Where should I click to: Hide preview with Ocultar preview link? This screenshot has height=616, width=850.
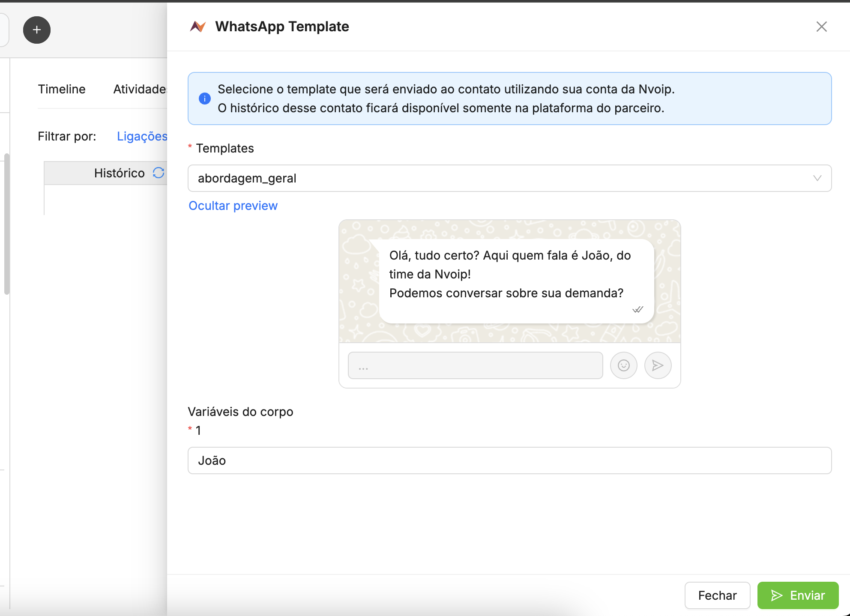(233, 206)
